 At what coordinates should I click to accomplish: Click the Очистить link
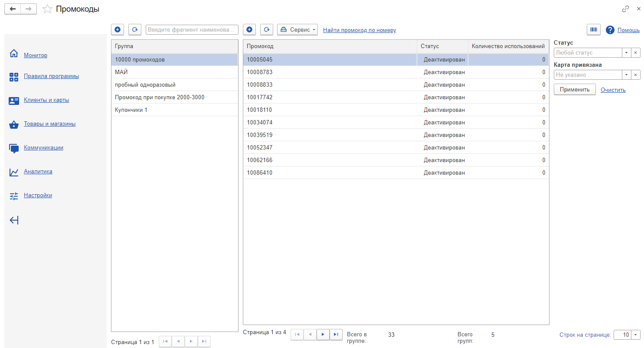(613, 90)
